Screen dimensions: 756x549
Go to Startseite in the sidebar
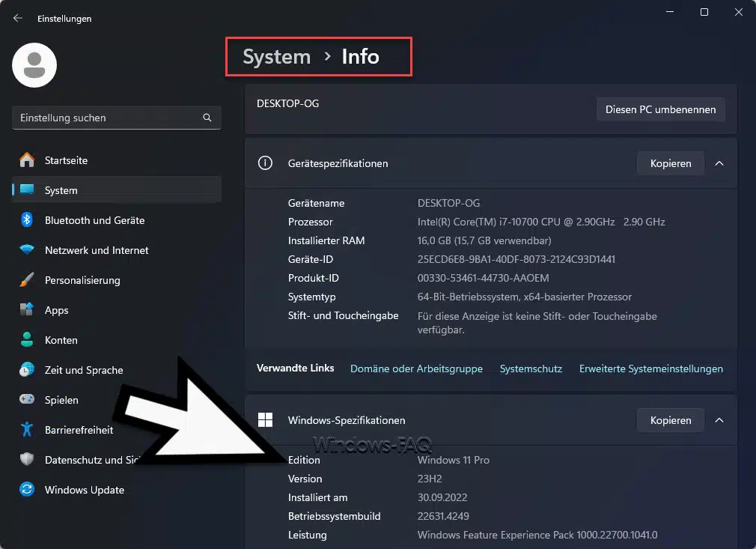tap(64, 160)
